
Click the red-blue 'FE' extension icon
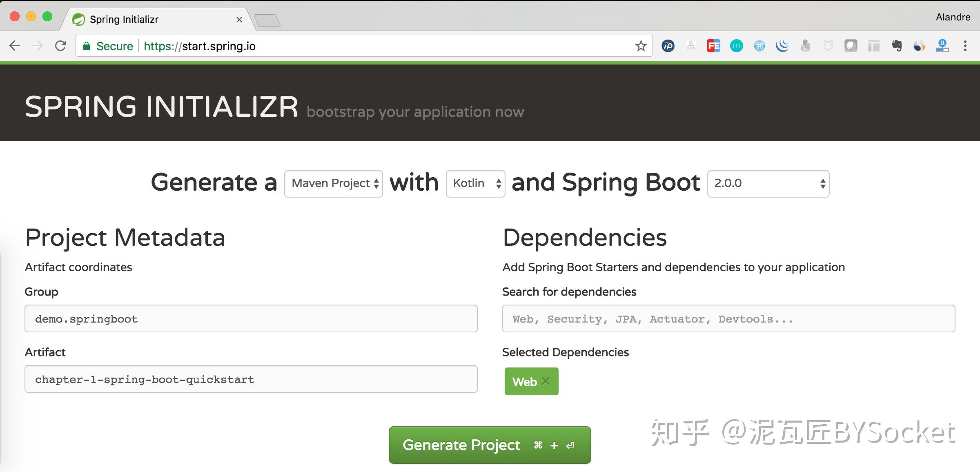click(714, 46)
